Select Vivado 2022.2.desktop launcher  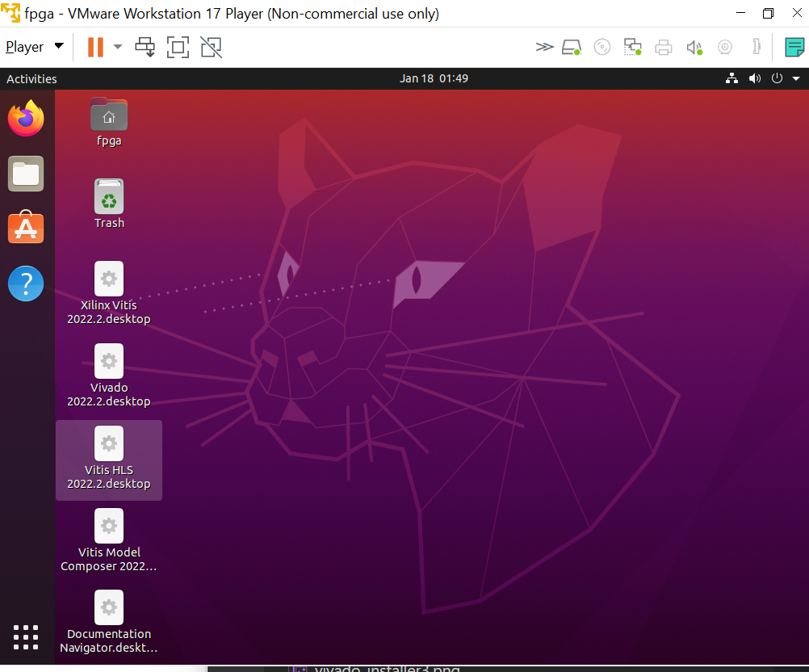pyautogui.click(x=109, y=376)
